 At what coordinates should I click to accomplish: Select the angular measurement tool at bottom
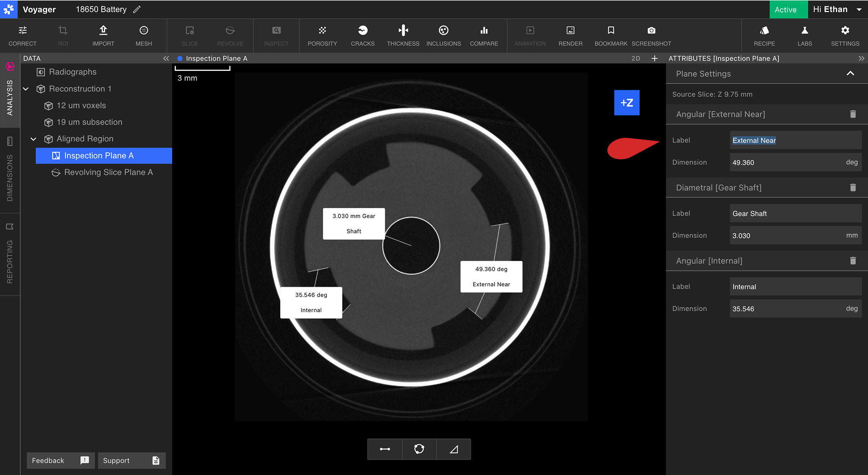[454, 449]
